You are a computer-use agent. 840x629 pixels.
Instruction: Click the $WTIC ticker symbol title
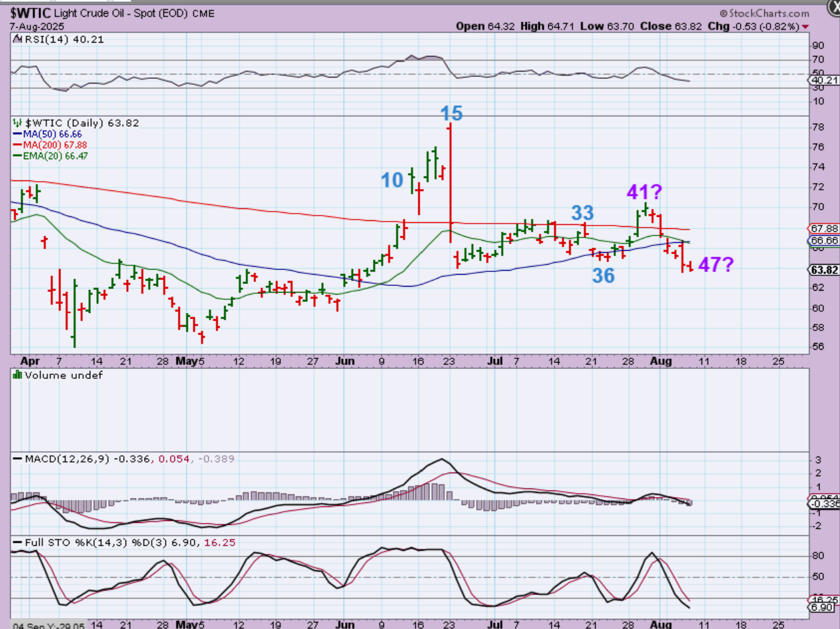pyautogui.click(x=29, y=13)
